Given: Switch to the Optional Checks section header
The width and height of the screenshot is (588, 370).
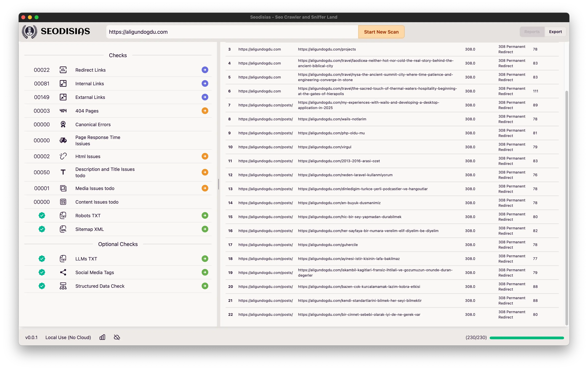Looking at the screenshot, I should pos(118,244).
